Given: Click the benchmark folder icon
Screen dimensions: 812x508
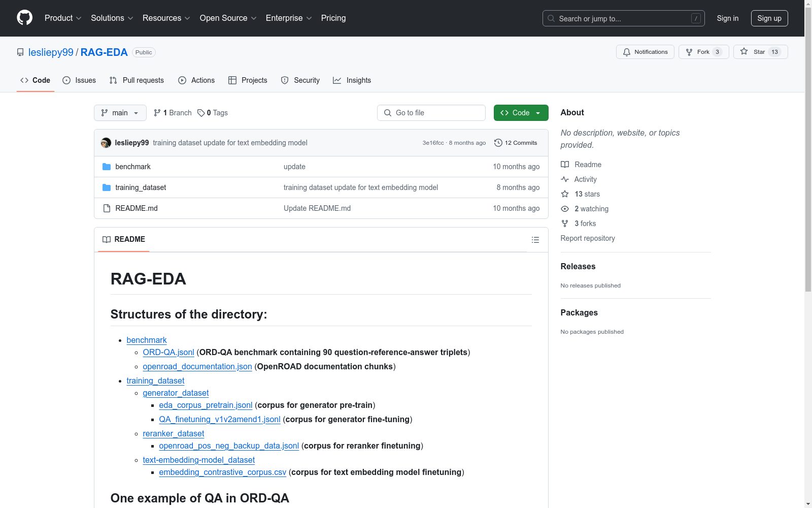Looking at the screenshot, I should click(107, 167).
